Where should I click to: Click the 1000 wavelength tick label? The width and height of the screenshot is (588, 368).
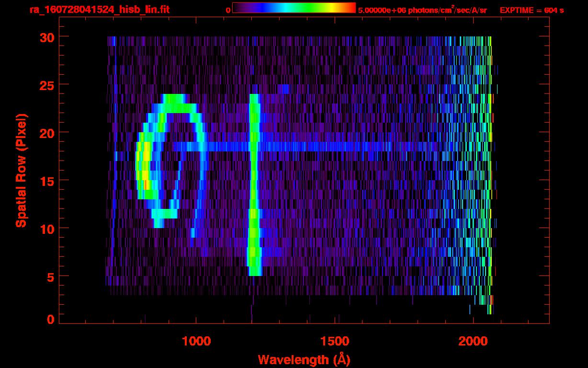[196, 341]
